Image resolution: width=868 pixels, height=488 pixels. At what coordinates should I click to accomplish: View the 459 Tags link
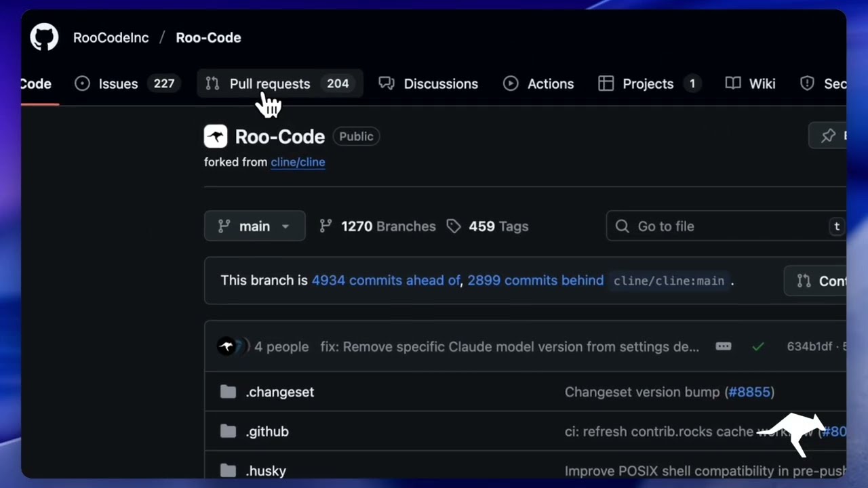pyautogui.click(x=488, y=226)
